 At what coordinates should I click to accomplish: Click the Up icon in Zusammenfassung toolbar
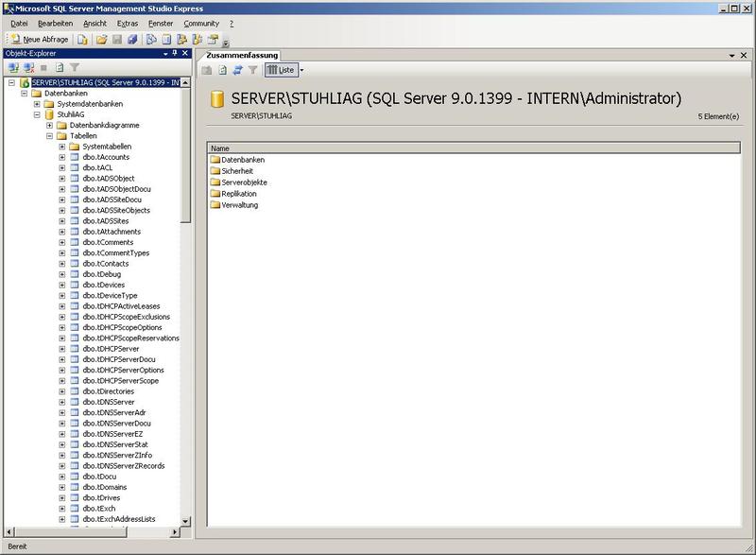coord(207,70)
